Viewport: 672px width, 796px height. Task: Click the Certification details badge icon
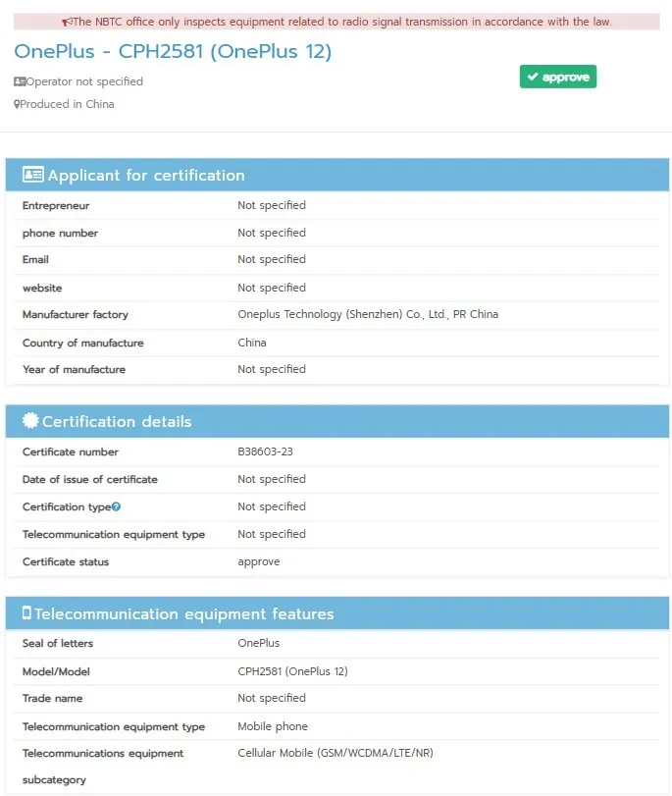30,421
